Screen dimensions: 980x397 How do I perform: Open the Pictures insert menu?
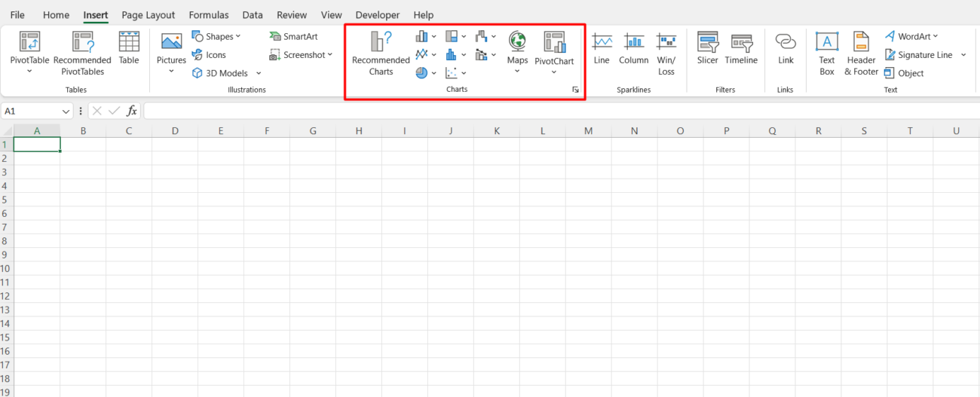pyautogui.click(x=171, y=53)
